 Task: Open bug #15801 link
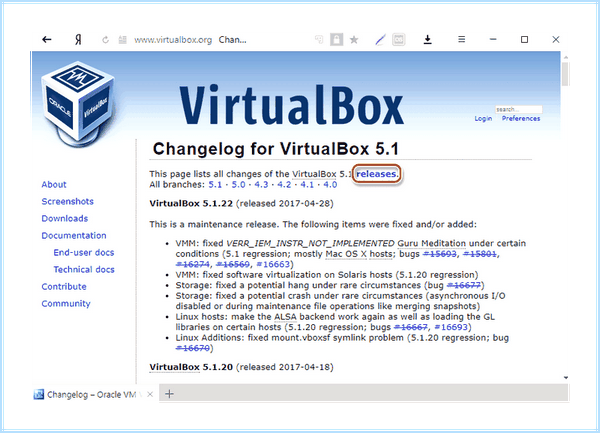480,254
